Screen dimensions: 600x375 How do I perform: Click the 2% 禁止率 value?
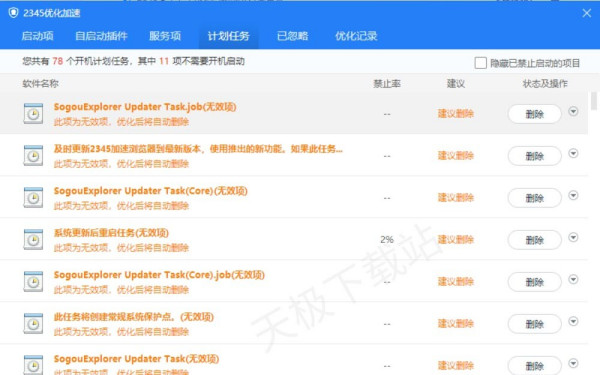(387, 240)
